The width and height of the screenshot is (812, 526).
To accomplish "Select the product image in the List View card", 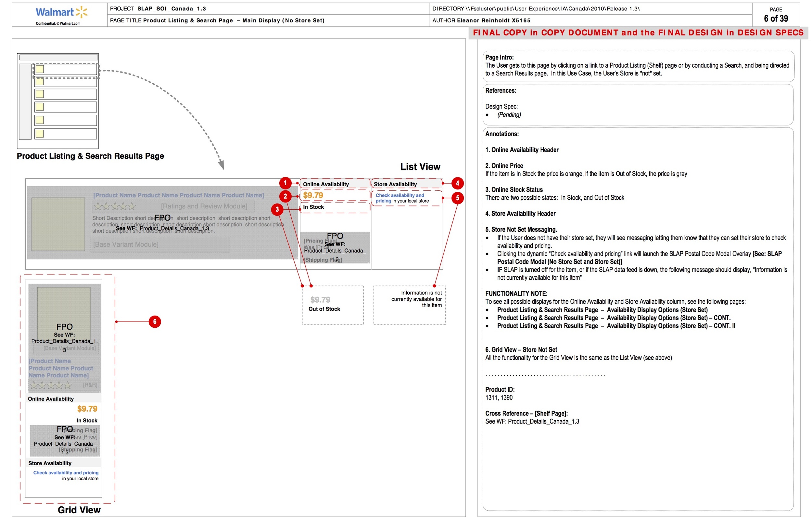I will (58, 224).
